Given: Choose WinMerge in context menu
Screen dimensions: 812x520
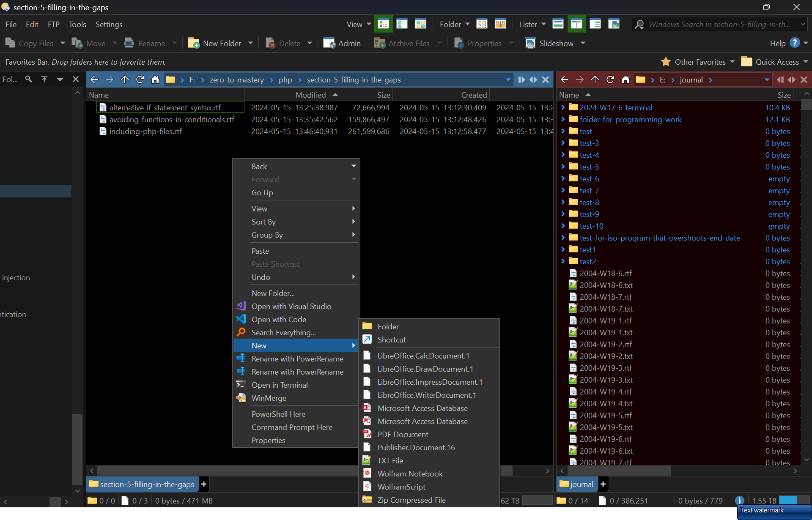Looking at the screenshot, I should (296, 398).
